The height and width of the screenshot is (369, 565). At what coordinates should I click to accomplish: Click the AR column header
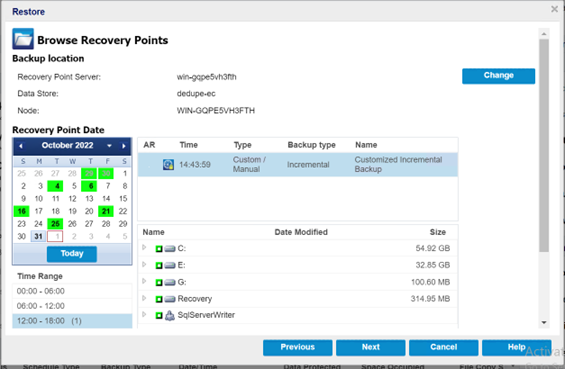click(149, 145)
